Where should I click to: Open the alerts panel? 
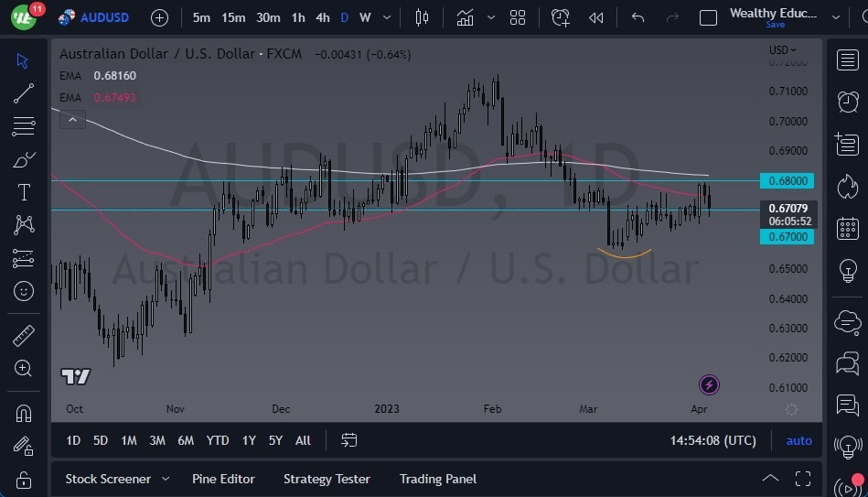tap(848, 102)
